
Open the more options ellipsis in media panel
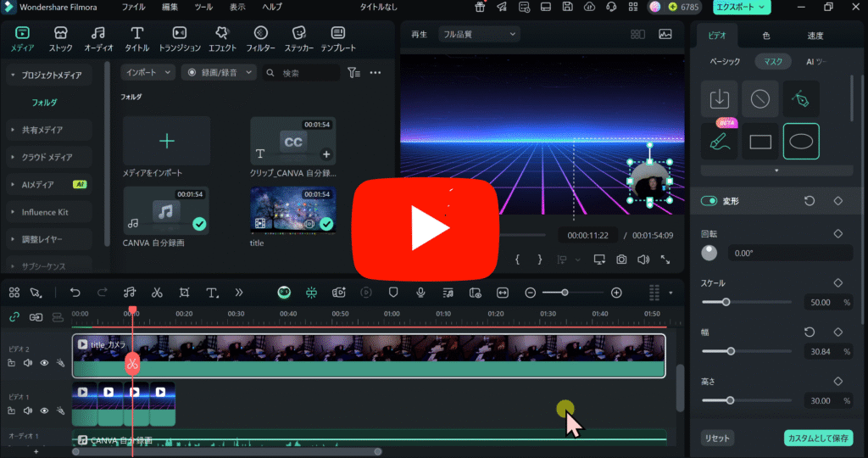376,73
